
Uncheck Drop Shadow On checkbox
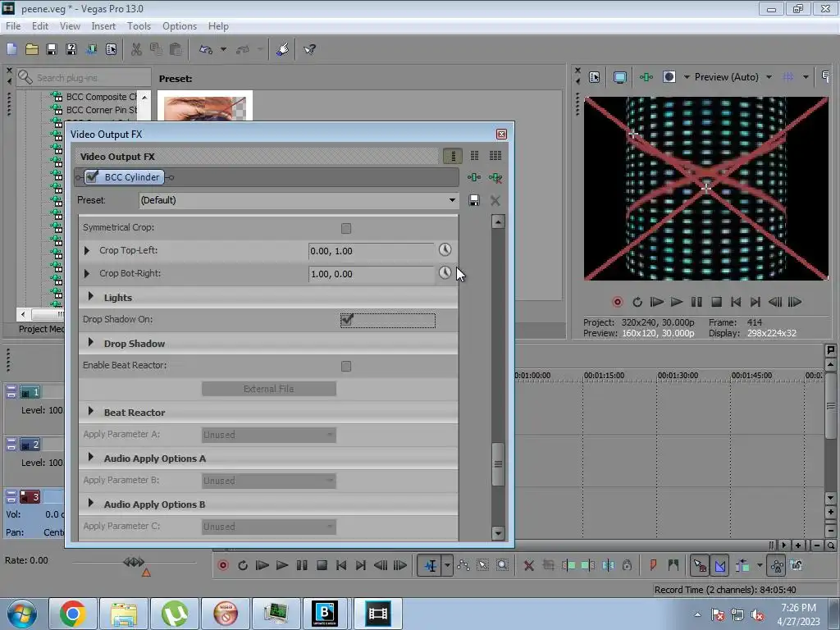[347, 320]
